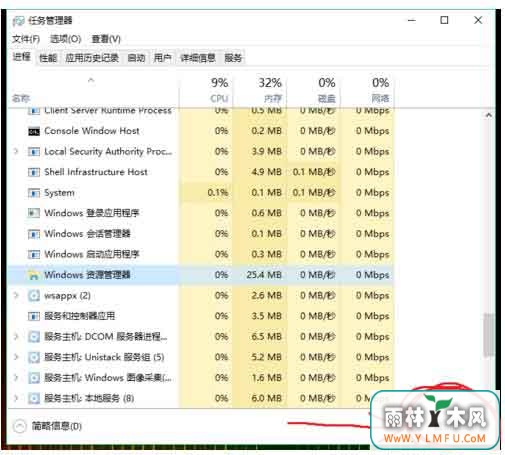Image resolution: width=505 pixels, height=455 pixels.
Task: Expand the wsappx (2) group
Action: [x=16, y=296]
